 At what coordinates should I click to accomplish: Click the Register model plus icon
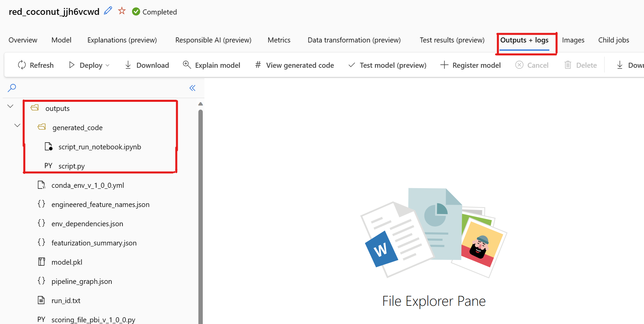tap(444, 65)
